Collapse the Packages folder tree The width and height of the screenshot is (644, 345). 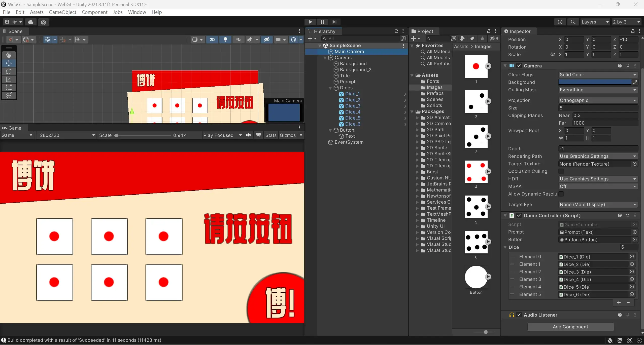click(412, 111)
